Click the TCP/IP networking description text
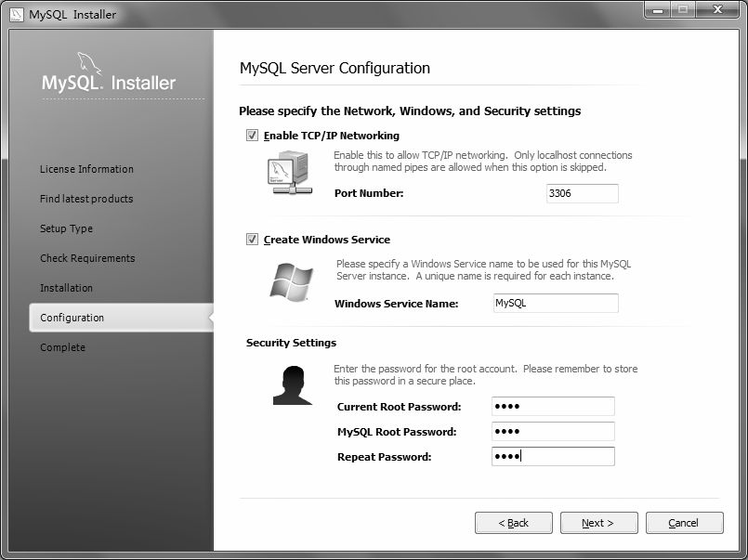 tap(483, 161)
